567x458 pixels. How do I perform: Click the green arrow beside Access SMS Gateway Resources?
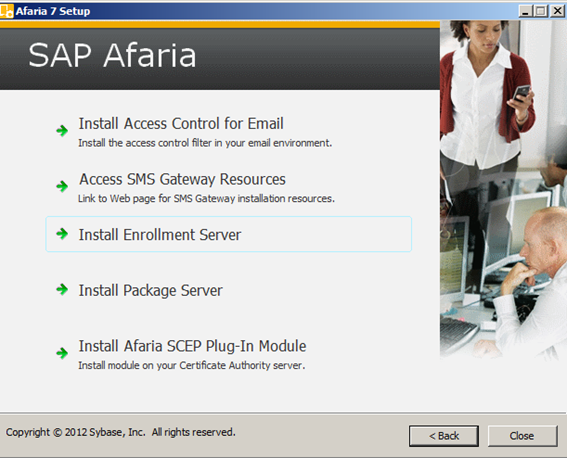click(x=62, y=186)
